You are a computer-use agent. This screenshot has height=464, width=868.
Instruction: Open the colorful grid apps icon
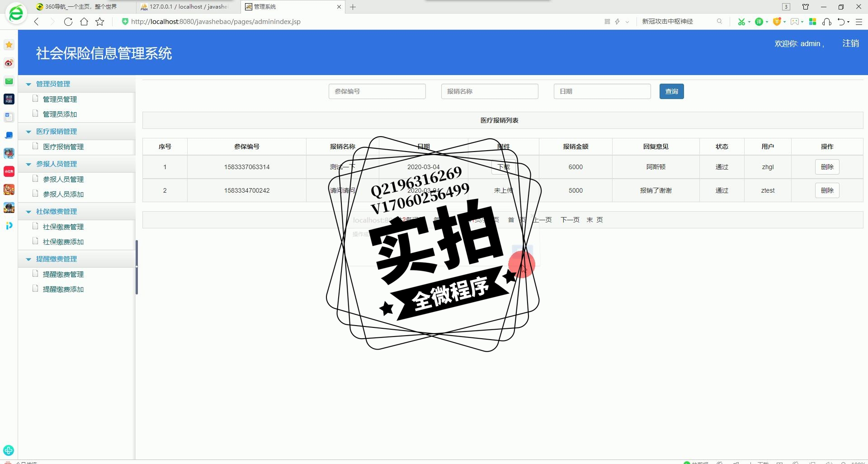click(812, 21)
